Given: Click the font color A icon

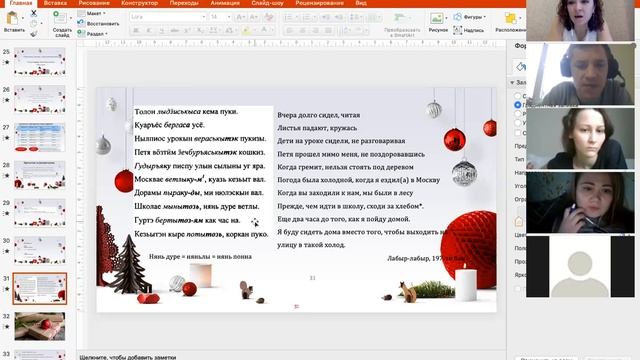Looking at the screenshot, I should (x=264, y=31).
